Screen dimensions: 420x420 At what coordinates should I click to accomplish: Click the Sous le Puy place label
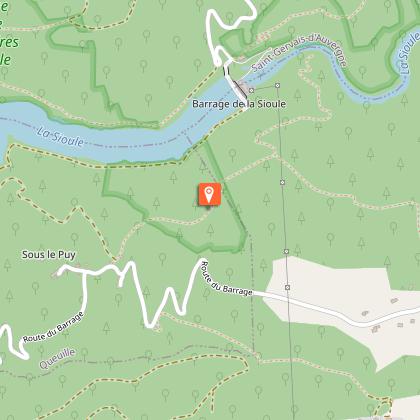[49, 255]
